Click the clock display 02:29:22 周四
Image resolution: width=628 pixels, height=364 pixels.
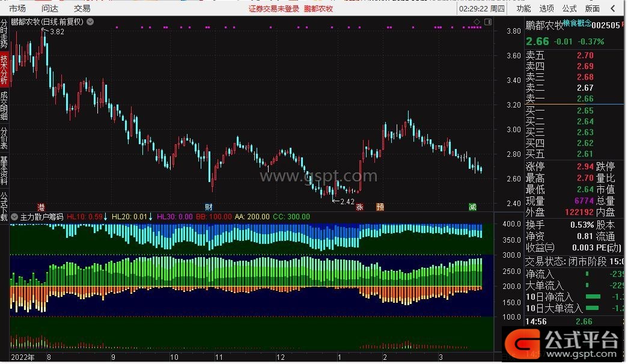tap(482, 8)
